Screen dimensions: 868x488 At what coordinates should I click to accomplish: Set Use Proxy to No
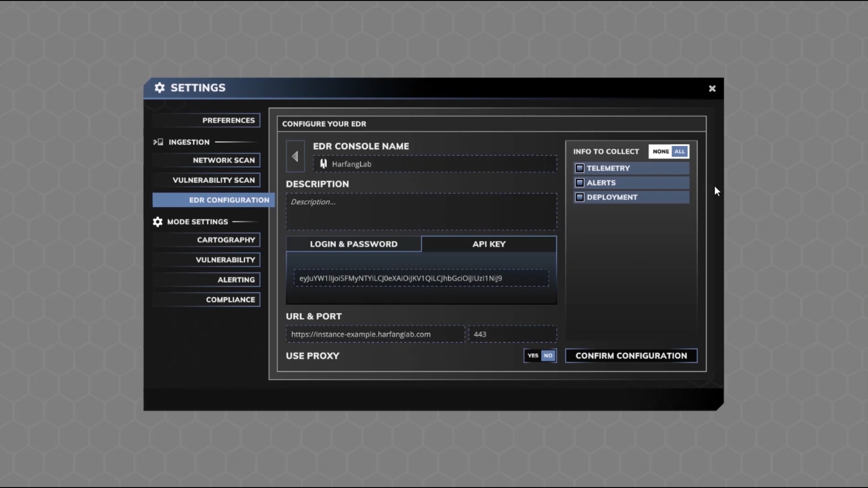(x=548, y=356)
